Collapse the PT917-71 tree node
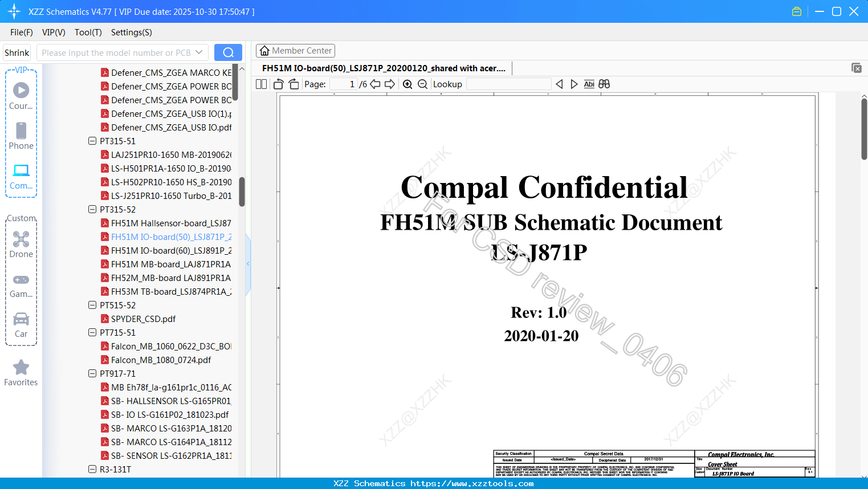Image resolution: width=868 pixels, height=489 pixels. [92, 373]
